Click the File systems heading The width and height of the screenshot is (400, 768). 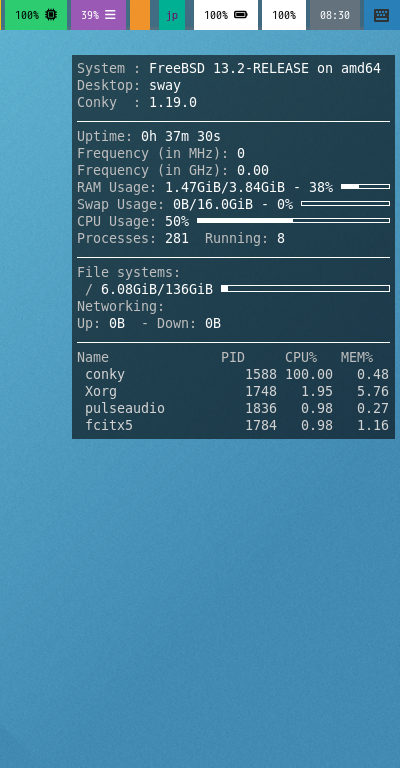[x=129, y=272]
